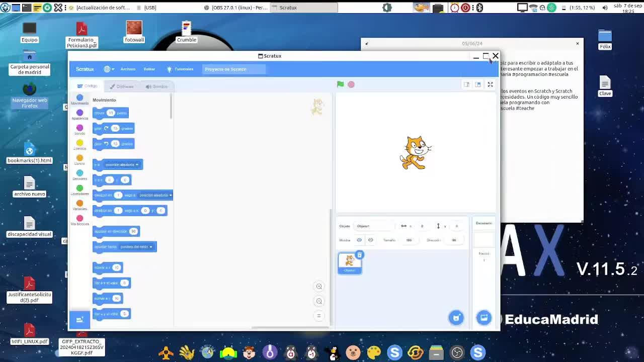Click the sprite y position field
Screen dimensions: 644x362
point(457,226)
